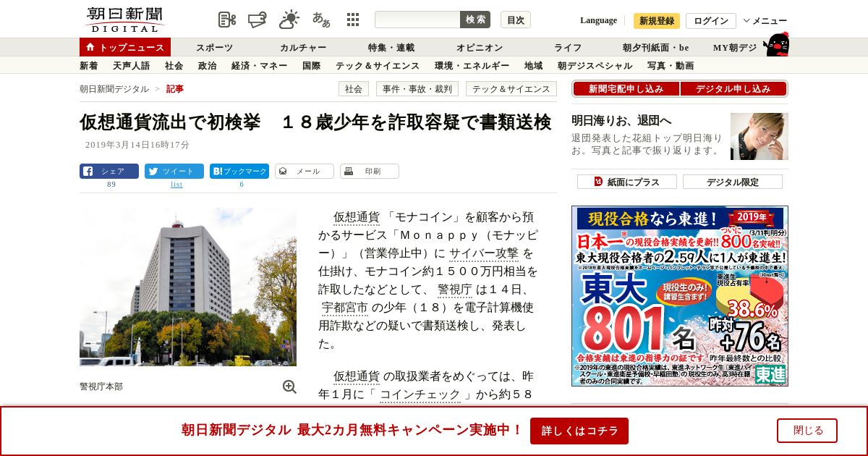
Task: Open the コインチェック keyword link
Action: pos(420,394)
